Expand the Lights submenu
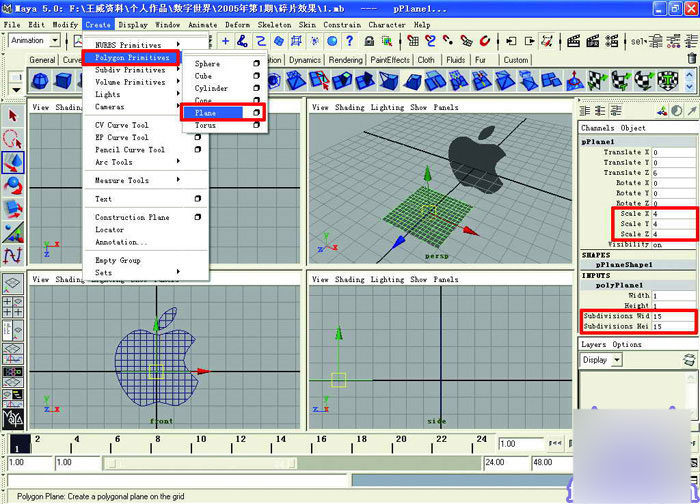The height and width of the screenshot is (504, 700). (x=178, y=94)
